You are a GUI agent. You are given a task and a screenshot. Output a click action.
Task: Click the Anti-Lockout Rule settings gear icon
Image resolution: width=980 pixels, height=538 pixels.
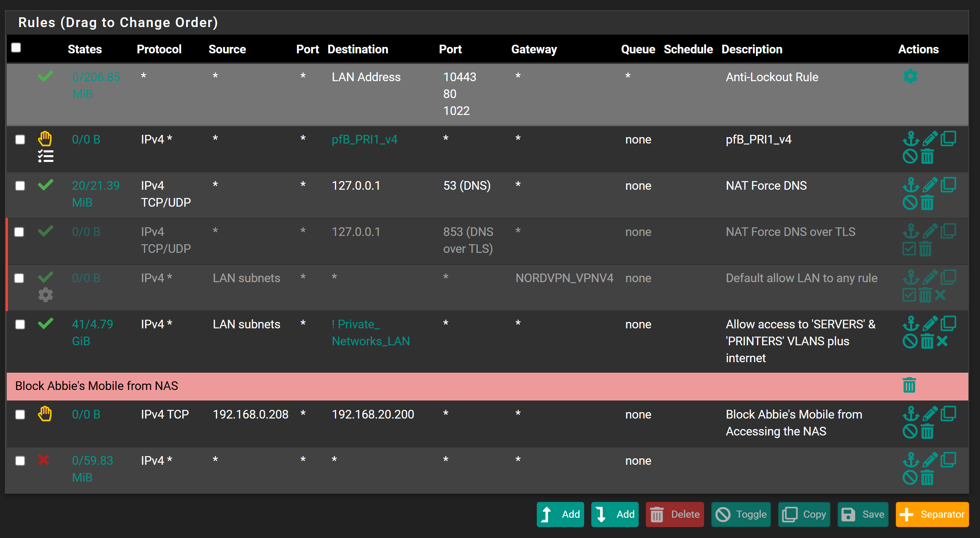point(910,76)
